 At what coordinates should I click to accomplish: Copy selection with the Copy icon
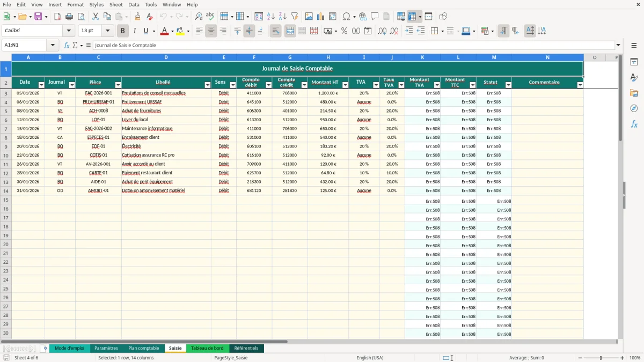(x=107, y=17)
